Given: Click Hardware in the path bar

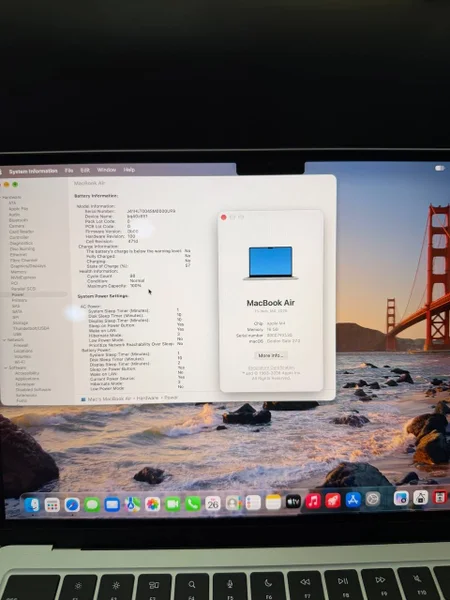Looking at the screenshot, I should (148, 398).
